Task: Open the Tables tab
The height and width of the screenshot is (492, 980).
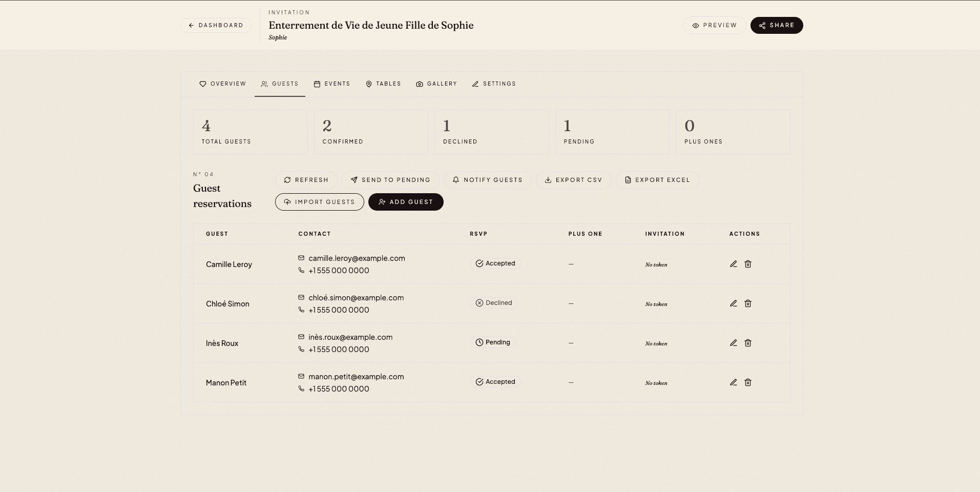Action: pyautogui.click(x=383, y=84)
